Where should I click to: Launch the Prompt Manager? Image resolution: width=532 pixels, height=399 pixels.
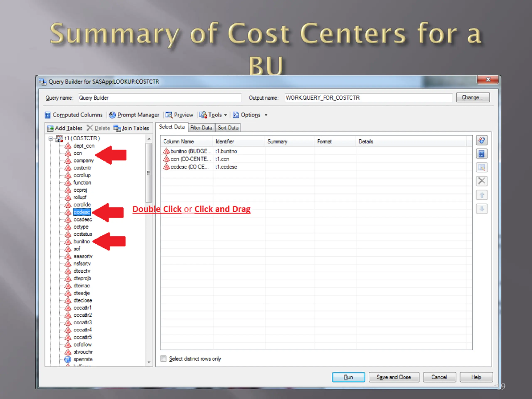134,115
